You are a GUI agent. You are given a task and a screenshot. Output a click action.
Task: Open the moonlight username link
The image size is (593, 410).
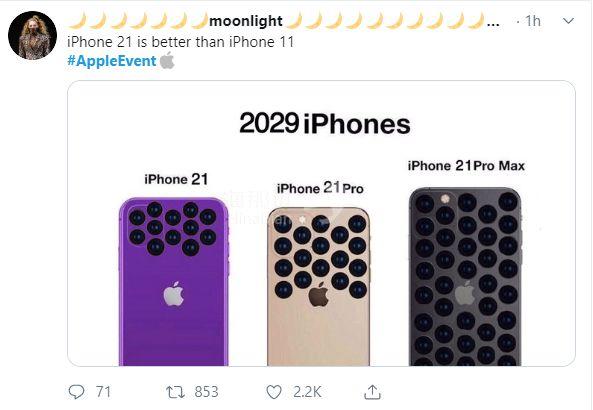pyautogui.click(x=246, y=21)
